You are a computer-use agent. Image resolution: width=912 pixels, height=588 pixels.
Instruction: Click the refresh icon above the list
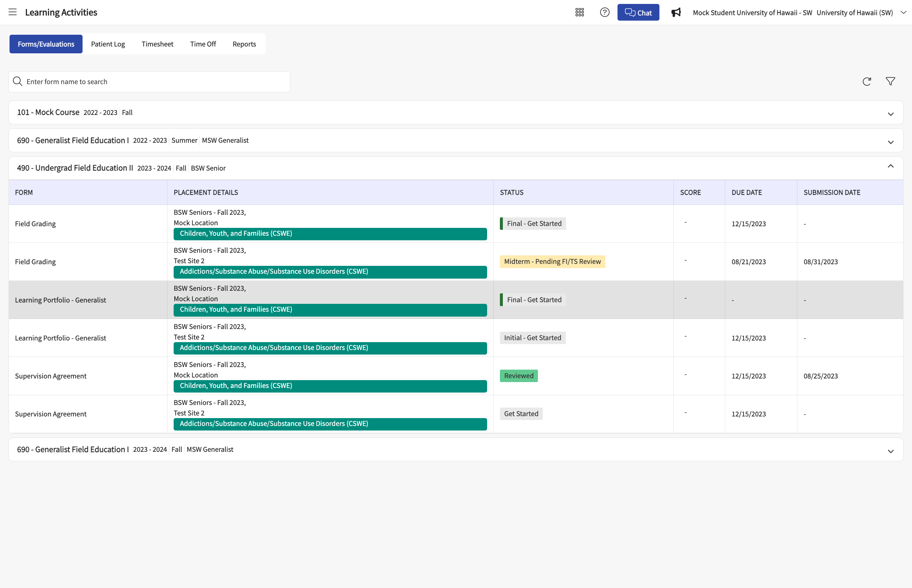(x=866, y=81)
